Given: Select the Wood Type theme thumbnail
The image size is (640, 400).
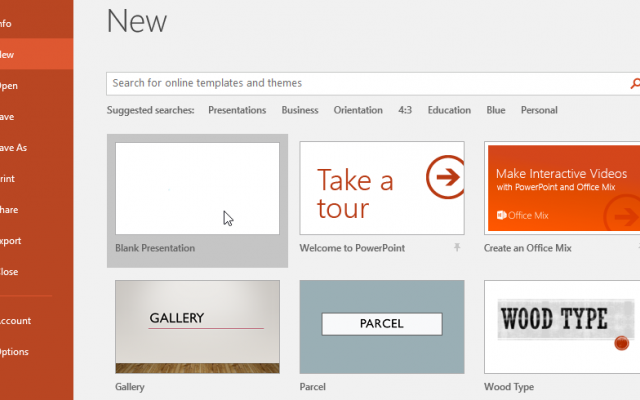Looking at the screenshot, I should pos(562,327).
